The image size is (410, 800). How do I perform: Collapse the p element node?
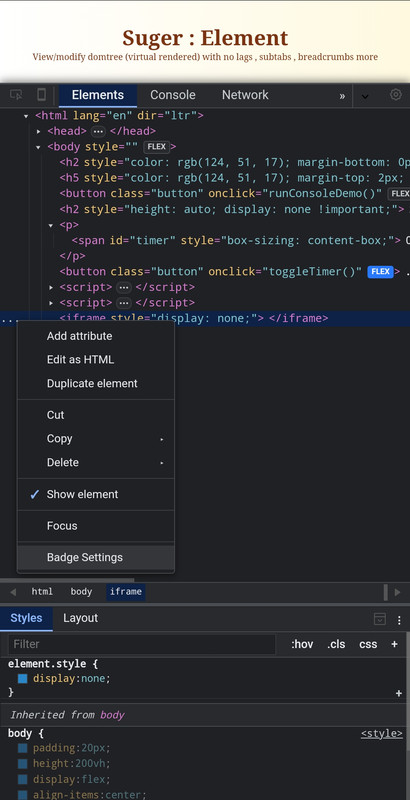(x=50, y=225)
